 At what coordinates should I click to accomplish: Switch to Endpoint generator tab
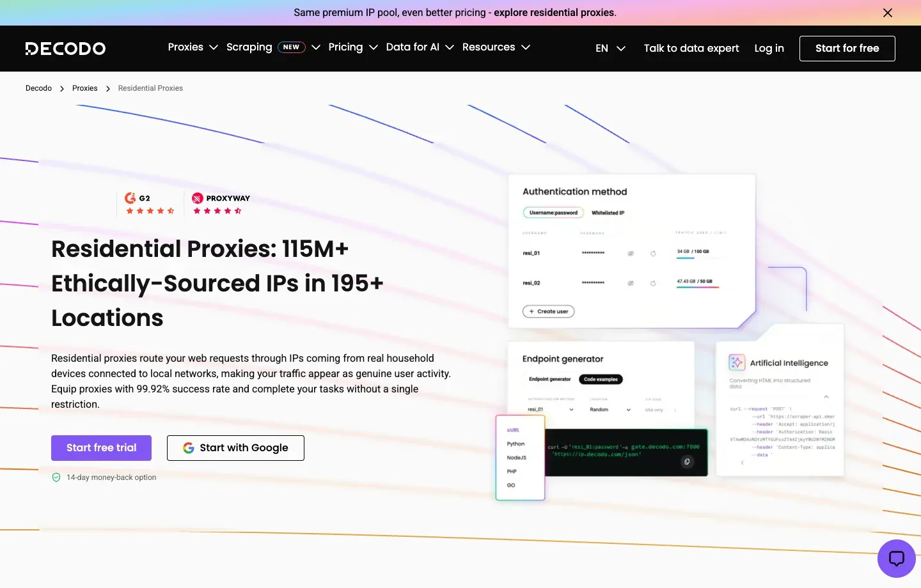[549, 379]
